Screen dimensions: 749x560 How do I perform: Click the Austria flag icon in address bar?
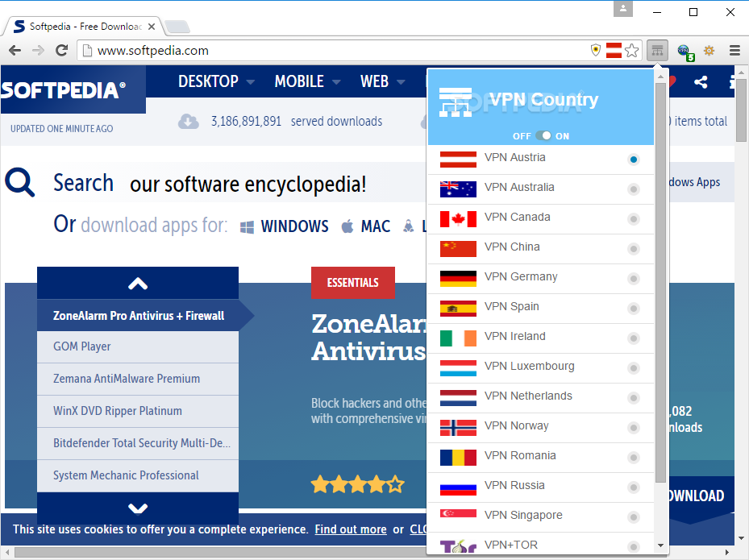coord(614,50)
